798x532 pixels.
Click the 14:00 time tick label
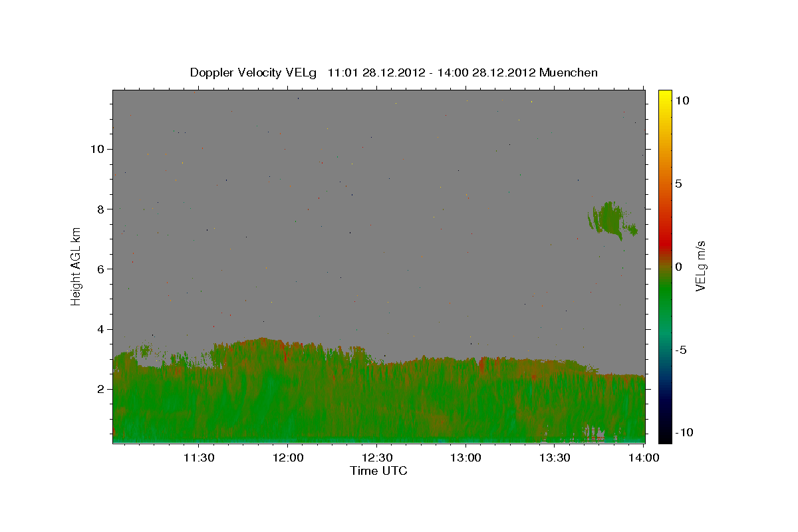(x=644, y=458)
